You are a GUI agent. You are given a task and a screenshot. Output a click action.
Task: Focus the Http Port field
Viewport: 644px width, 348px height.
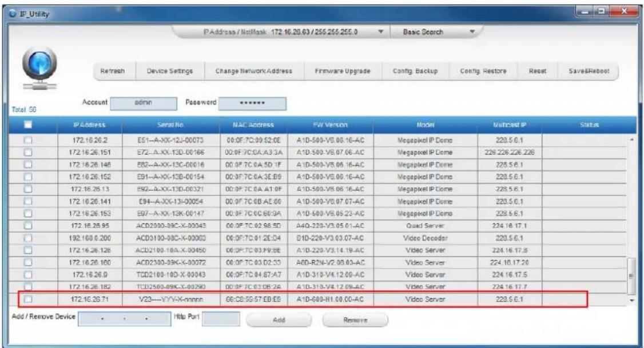[x=221, y=319]
